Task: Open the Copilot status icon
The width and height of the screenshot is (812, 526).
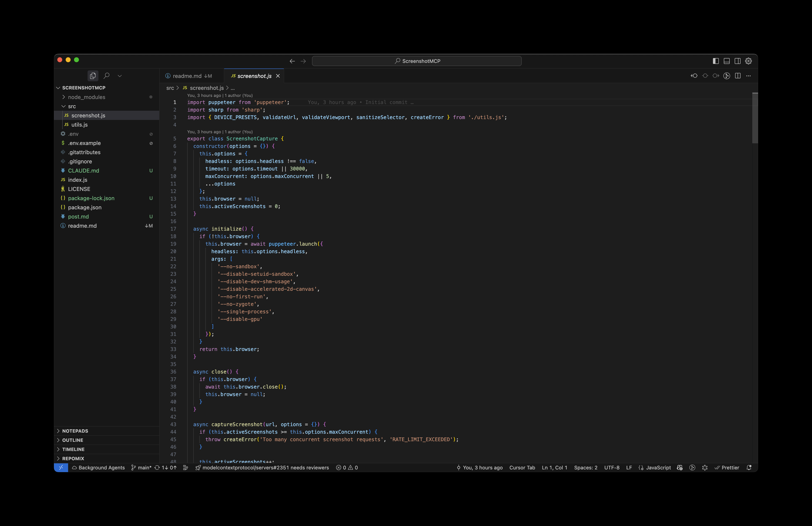Action: point(680,468)
